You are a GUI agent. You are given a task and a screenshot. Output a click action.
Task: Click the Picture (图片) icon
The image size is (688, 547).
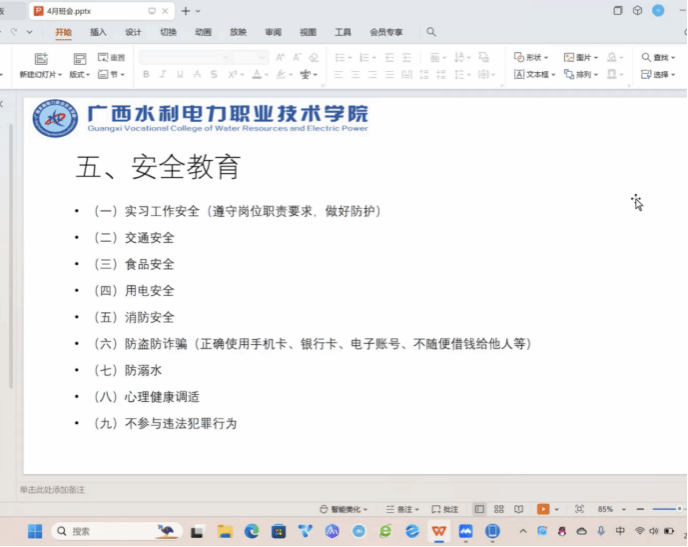(x=577, y=58)
